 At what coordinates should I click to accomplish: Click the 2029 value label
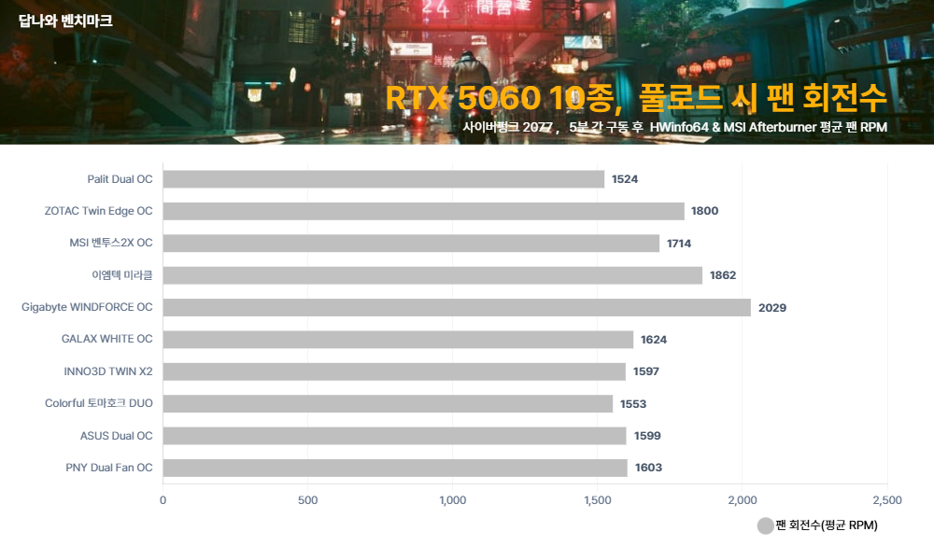772,307
